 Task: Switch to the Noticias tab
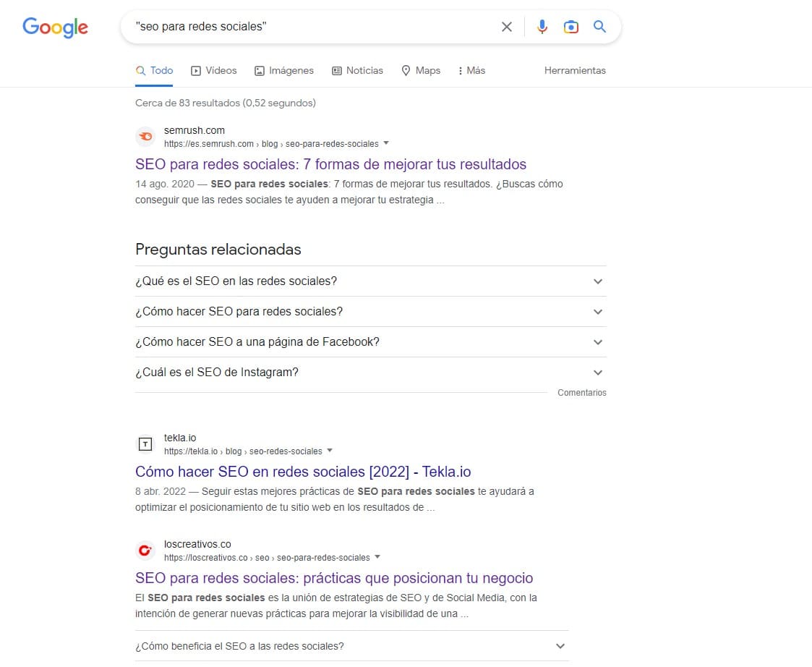(357, 70)
